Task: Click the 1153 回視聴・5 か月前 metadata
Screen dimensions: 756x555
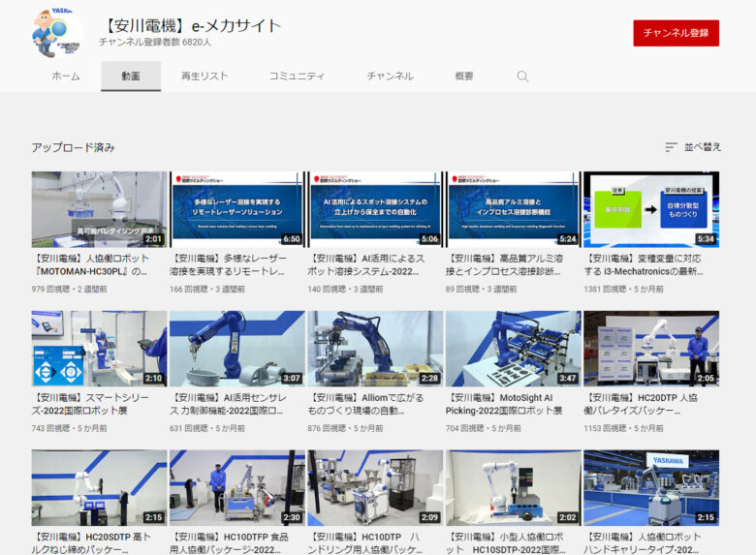Action: [623, 428]
